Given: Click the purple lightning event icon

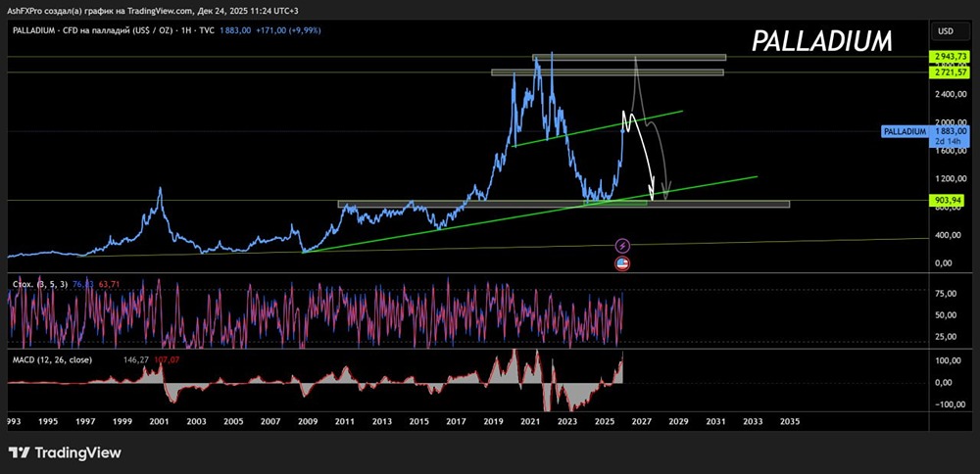Looking at the screenshot, I should click(622, 246).
